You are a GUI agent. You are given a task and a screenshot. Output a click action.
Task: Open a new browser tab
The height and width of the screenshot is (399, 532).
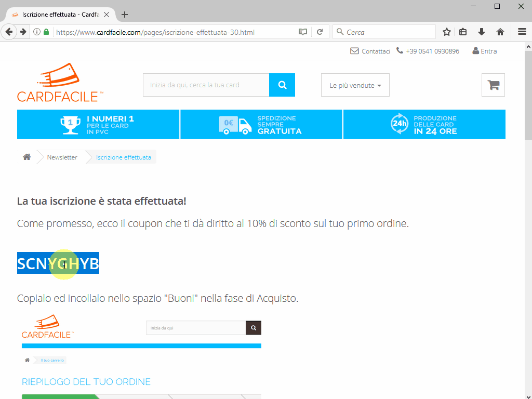coord(125,15)
